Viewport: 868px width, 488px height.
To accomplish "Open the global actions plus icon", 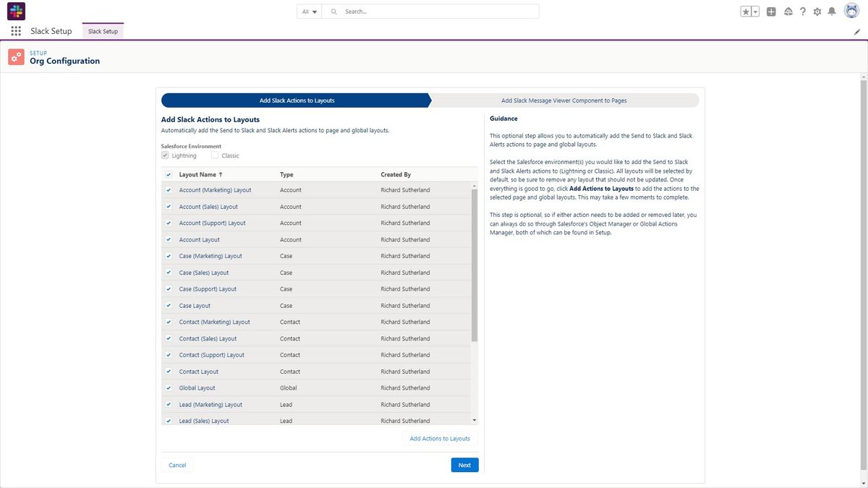I will (x=770, y=11).
